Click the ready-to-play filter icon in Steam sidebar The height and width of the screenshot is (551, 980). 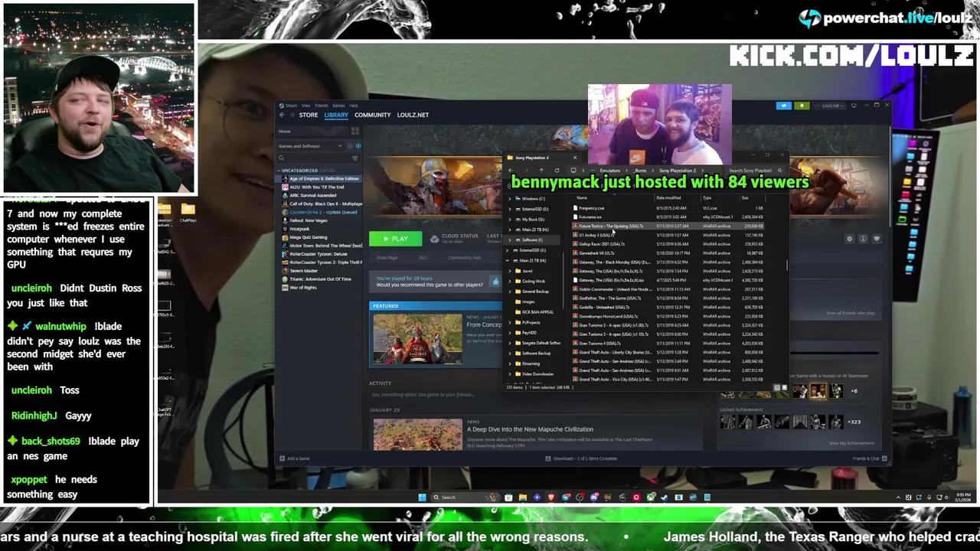pyautogui.click(x=358, y=146)
